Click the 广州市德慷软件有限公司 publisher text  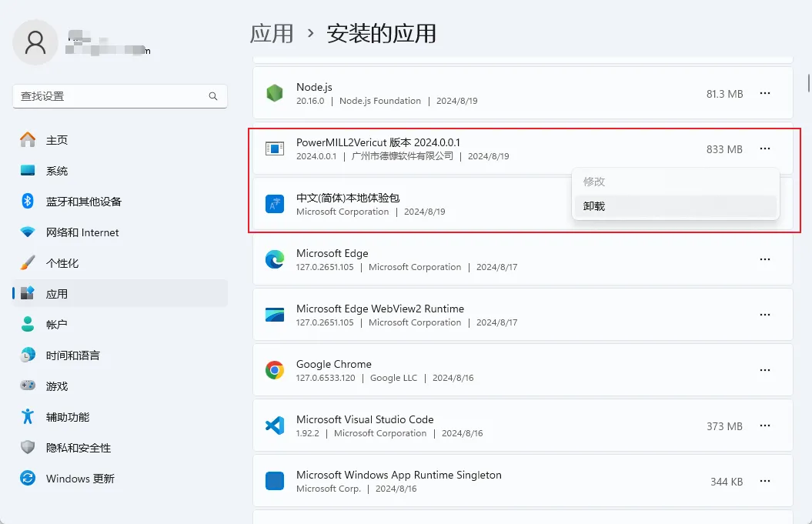tap(403, 156)
